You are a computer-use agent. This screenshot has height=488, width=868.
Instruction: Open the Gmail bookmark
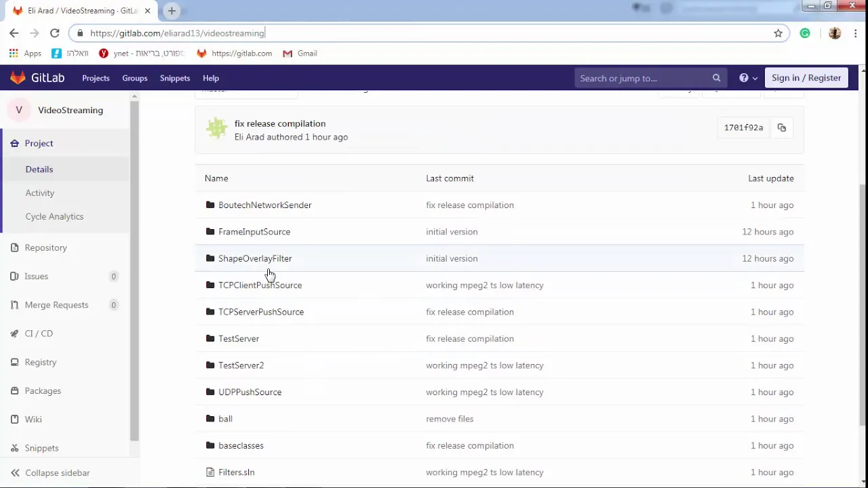pos(300,54)
